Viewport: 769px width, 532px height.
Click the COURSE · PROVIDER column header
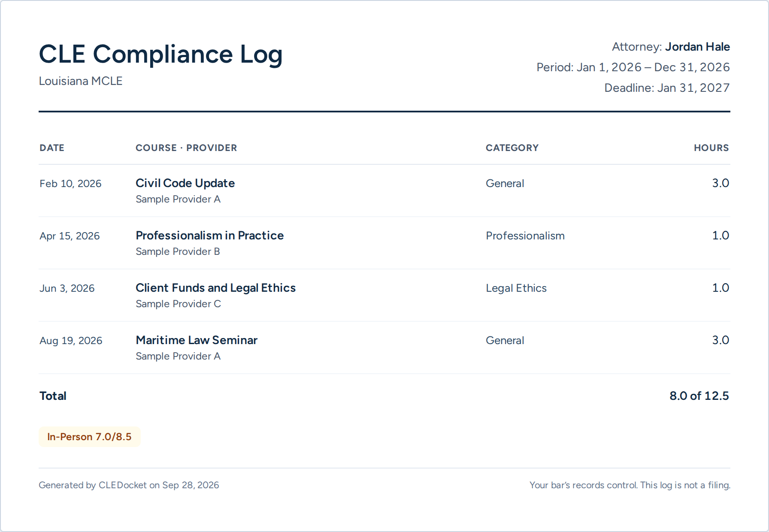click(x=186, y=148)
